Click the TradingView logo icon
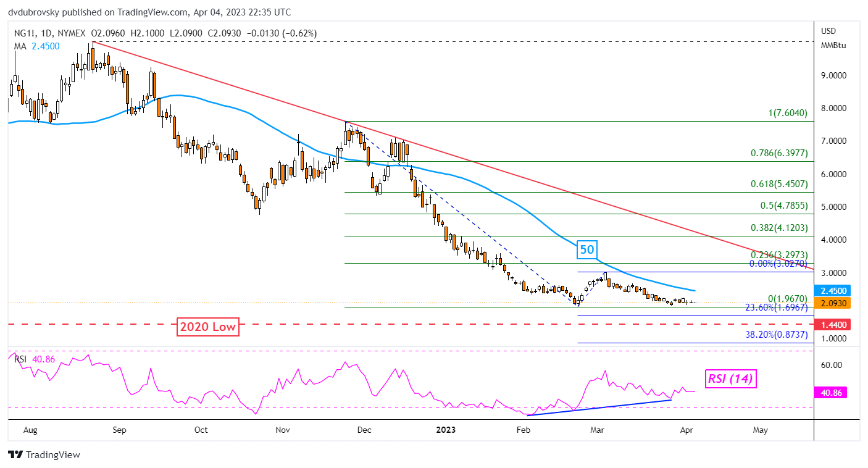Screen dimensions: 868x468 [x=15, y=454]
